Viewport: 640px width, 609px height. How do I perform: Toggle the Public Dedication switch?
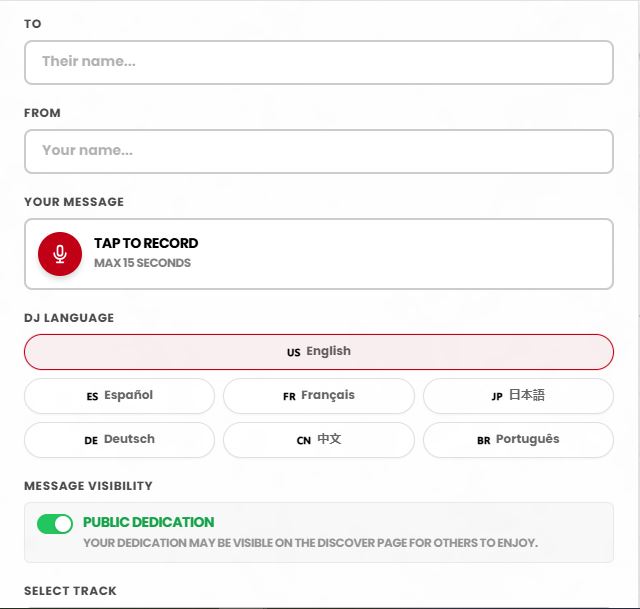click(55, 524)
